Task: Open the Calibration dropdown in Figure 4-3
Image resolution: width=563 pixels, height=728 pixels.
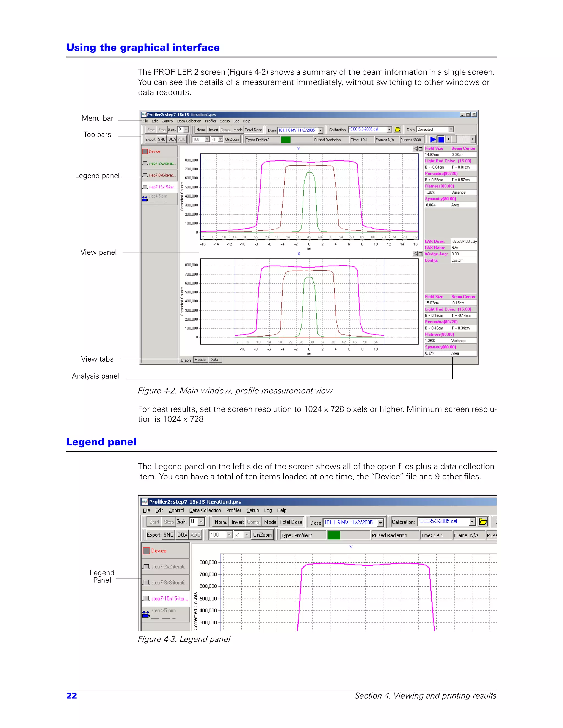Action: point(472,521)
